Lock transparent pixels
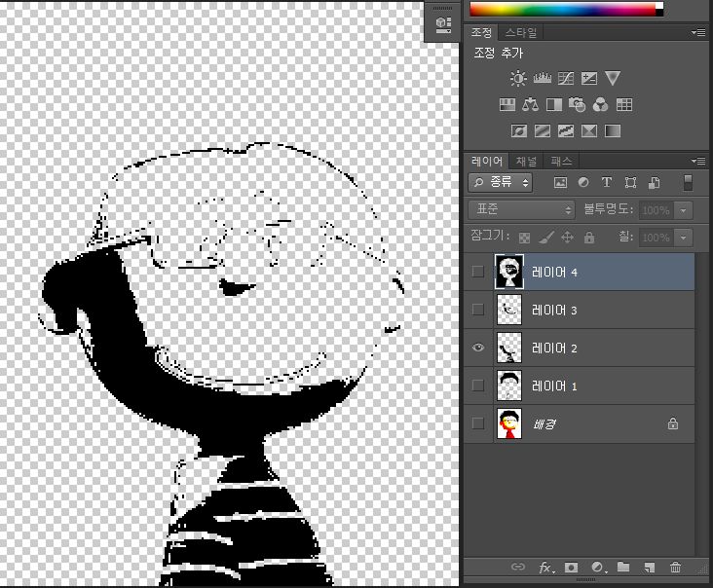713x588 pixels. tap(524, 238)
